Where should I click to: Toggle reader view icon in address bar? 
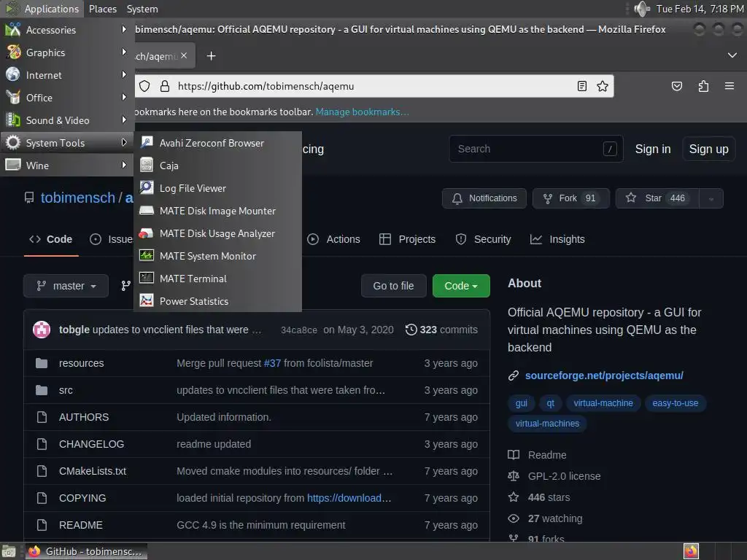[x=581, y=86]
